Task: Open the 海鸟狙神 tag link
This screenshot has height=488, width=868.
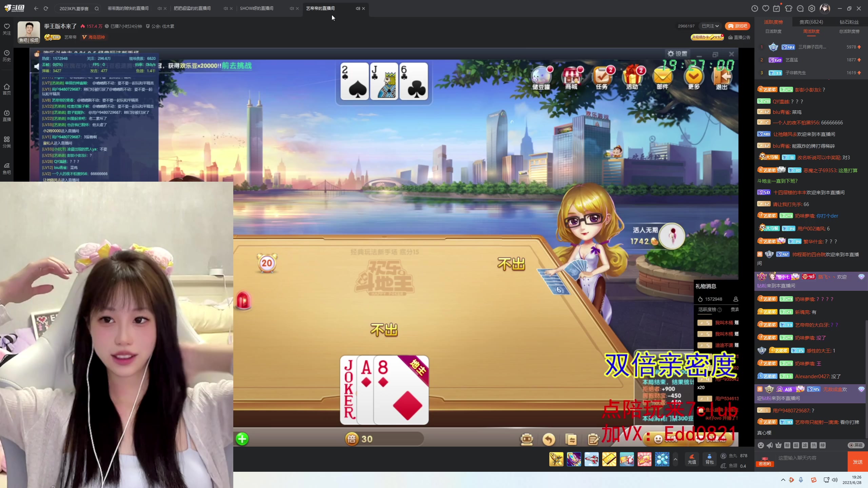Action: click(94, 37)
